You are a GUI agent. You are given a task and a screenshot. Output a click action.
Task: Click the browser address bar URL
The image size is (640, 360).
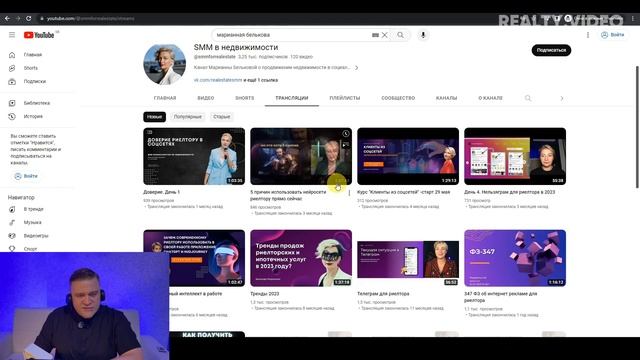[x=90, y=18]
